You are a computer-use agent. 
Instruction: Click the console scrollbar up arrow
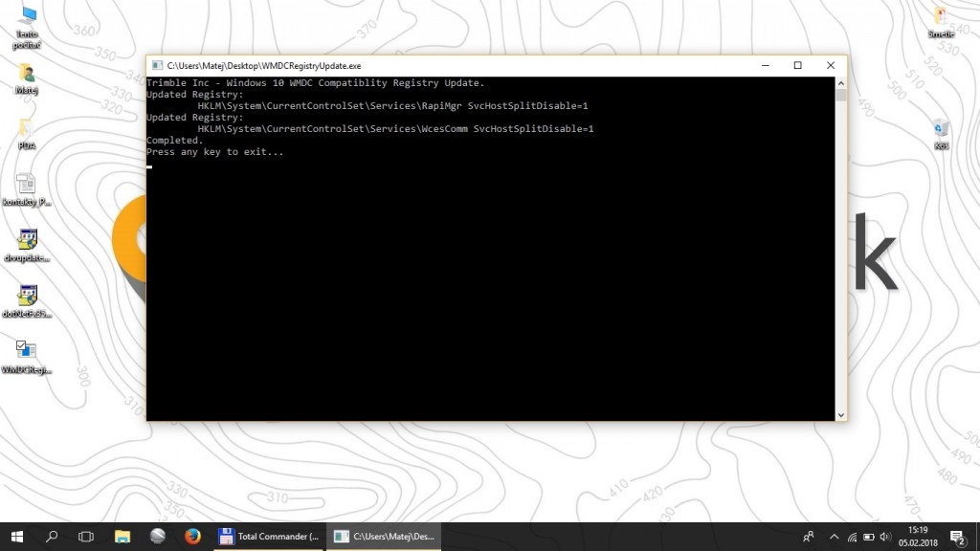[840, 83]
